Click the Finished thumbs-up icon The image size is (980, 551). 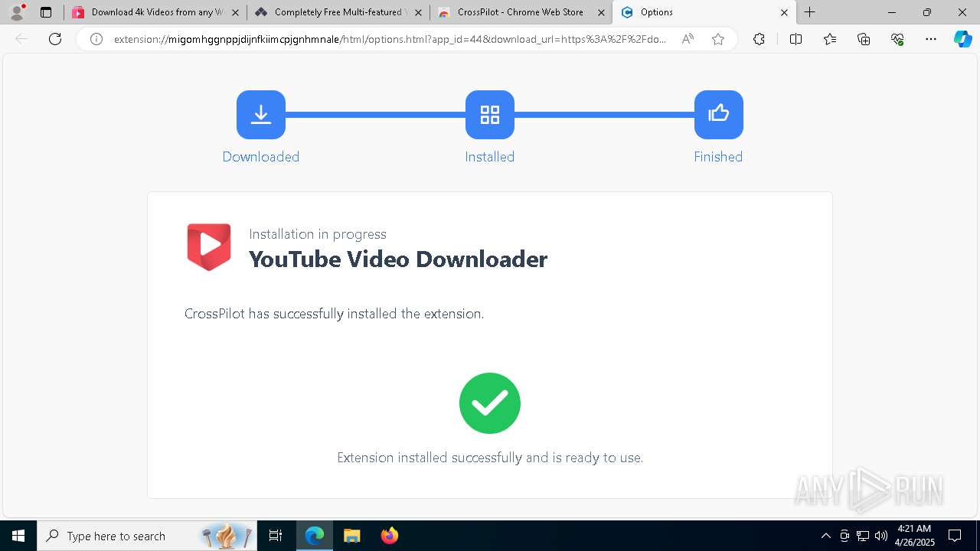click(x=718, y=115)
